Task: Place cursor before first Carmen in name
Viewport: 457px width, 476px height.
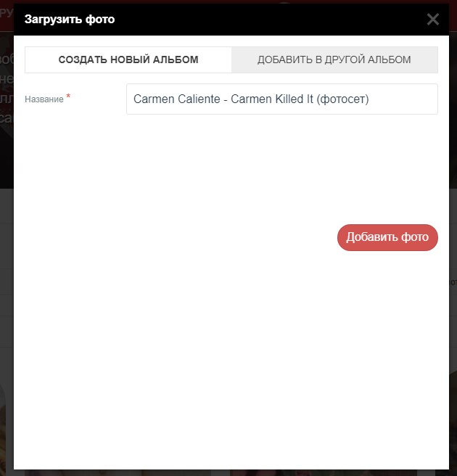Action: coord(133,99)
